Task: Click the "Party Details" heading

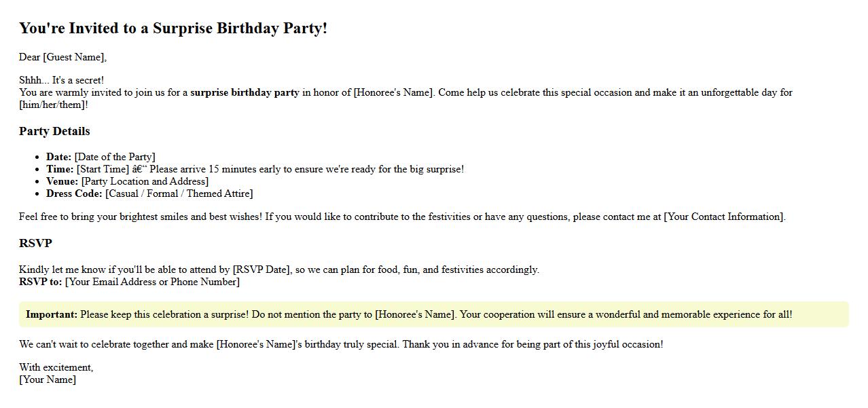Action: [54, 131]
